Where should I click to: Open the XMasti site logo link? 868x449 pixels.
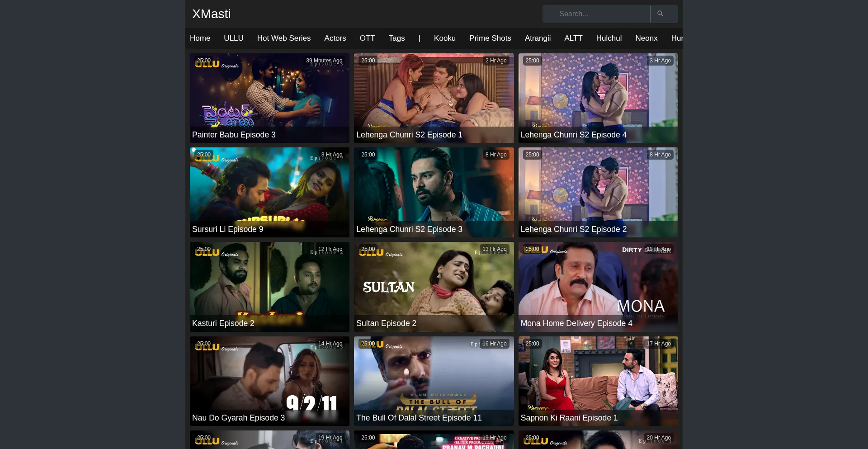point(211,14)
